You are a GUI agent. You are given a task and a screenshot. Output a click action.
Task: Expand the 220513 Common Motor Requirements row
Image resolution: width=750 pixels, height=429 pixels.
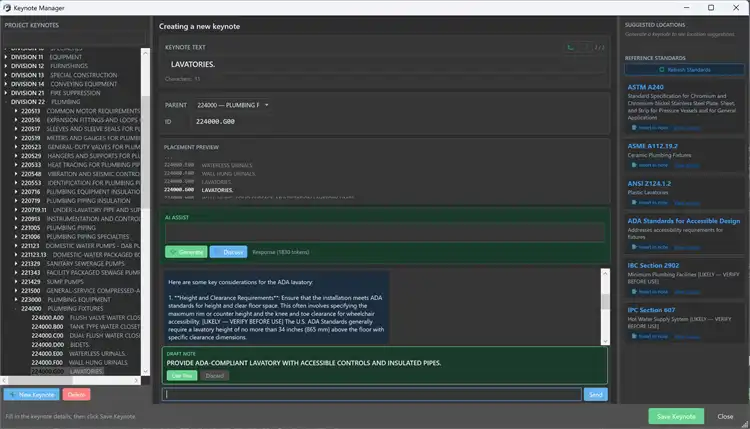16,111
